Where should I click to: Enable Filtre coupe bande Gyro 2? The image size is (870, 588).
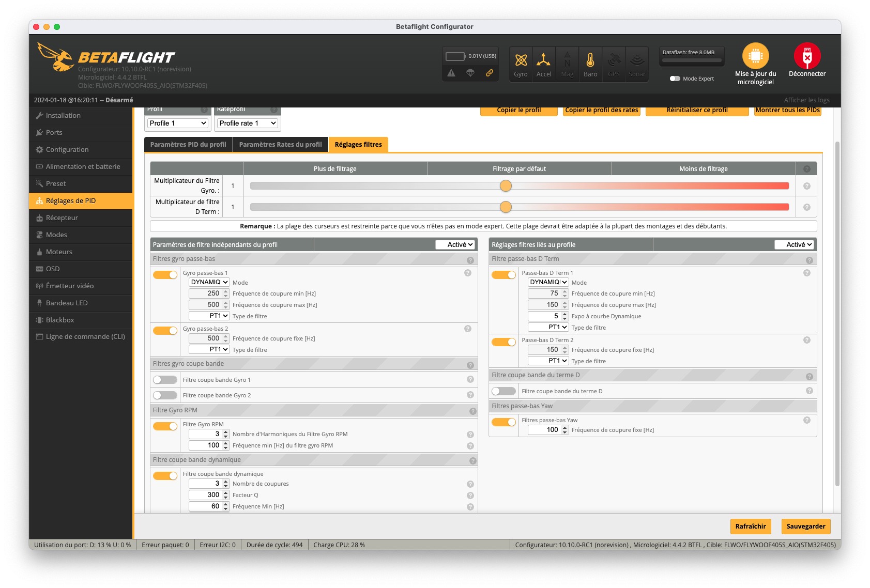pos(165,395)
